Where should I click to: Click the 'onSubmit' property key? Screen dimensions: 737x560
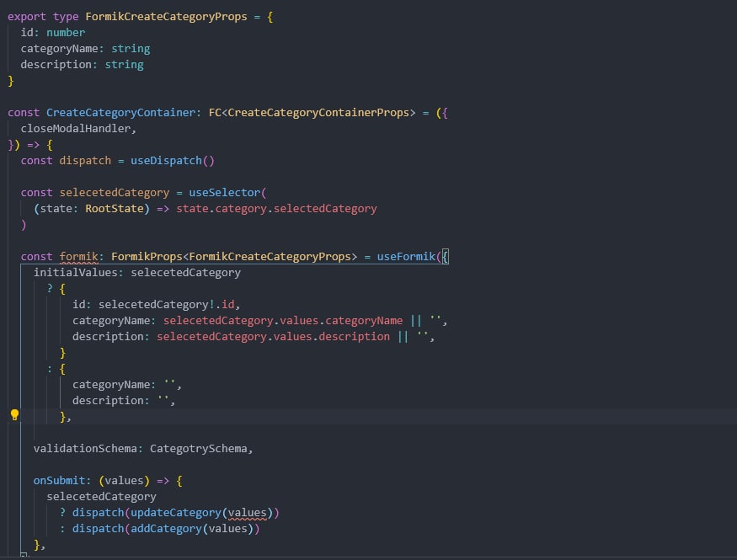click(59, 481)
